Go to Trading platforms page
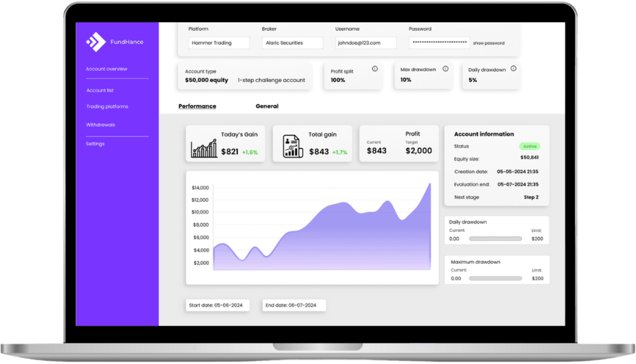 [107, 107]
